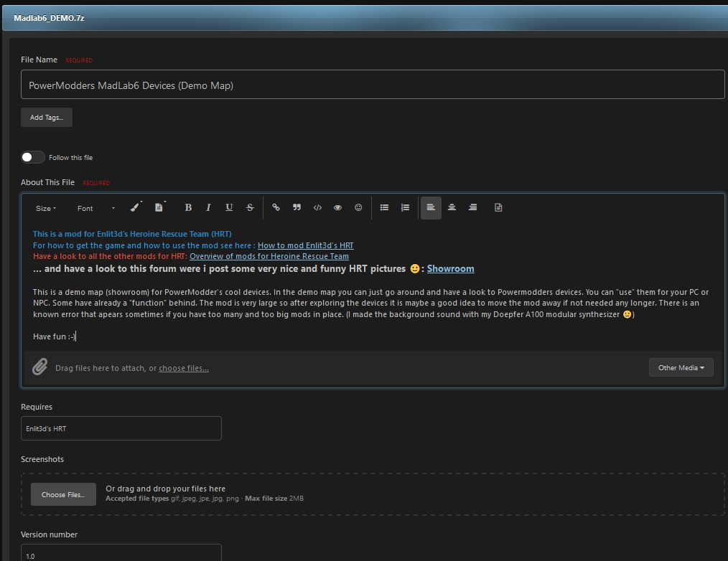
Task: Click the 'Have fun :-)' line in editor
Action: pyautogui.click(x=54, y=336)
